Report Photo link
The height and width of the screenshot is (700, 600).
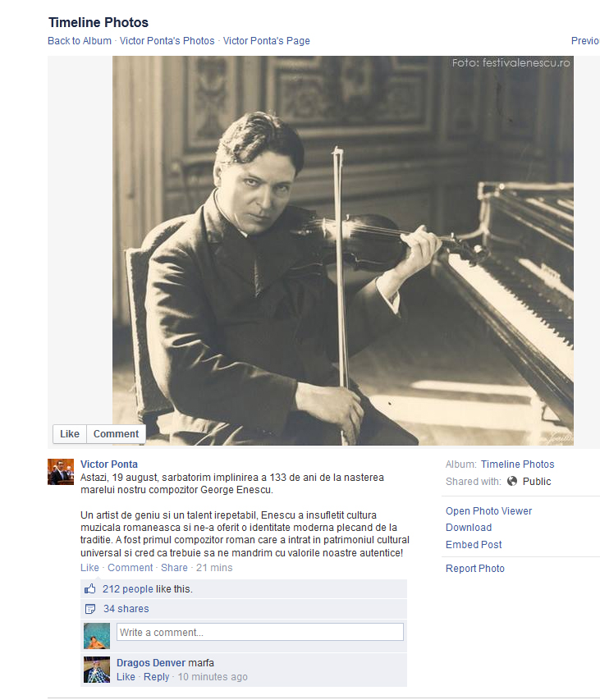(475, 569)
